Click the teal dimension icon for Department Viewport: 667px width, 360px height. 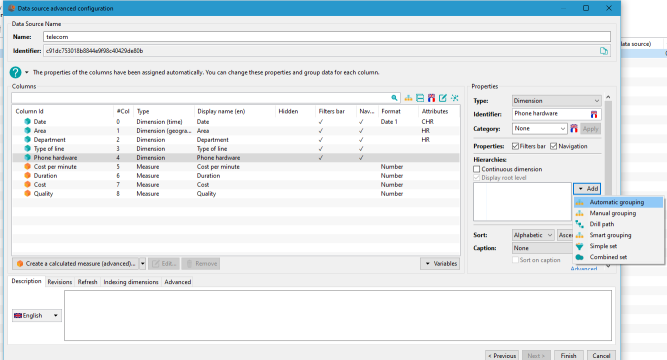[28, 140]
